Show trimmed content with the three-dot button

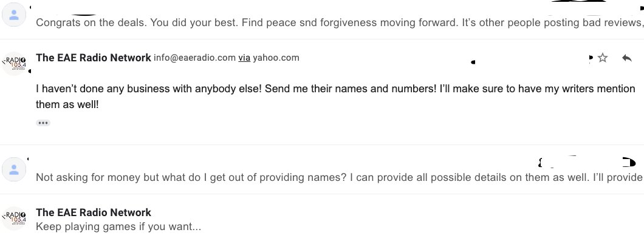point(43,123)
